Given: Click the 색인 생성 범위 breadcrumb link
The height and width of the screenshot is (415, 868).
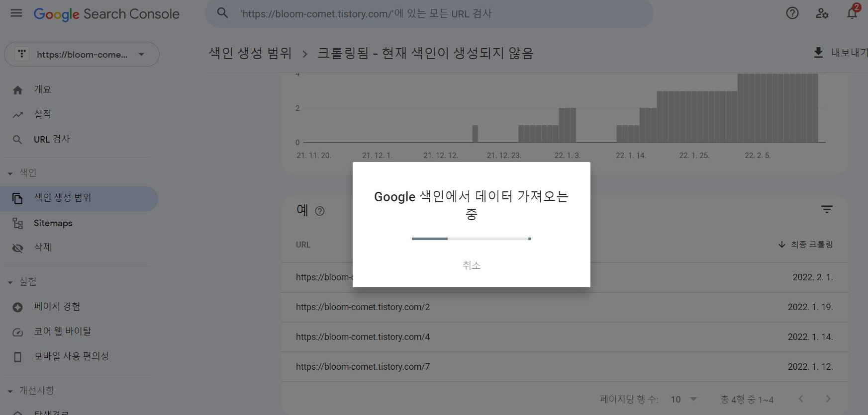Looking at the screenshot, I should [x=250, y=53].
